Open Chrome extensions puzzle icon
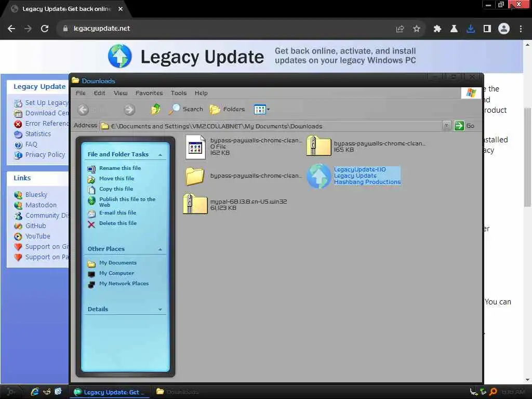Viewport: 532px width, 399px height. [437, 29]
